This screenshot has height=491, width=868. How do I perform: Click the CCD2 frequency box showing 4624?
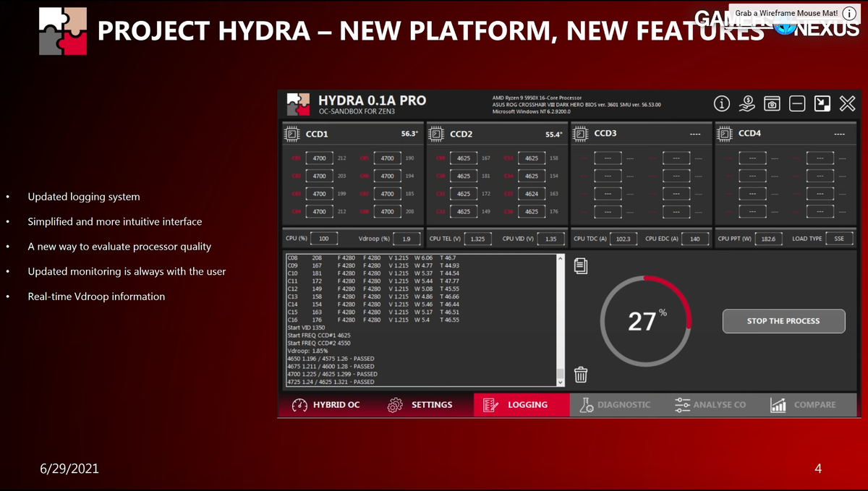click(532, 194)
